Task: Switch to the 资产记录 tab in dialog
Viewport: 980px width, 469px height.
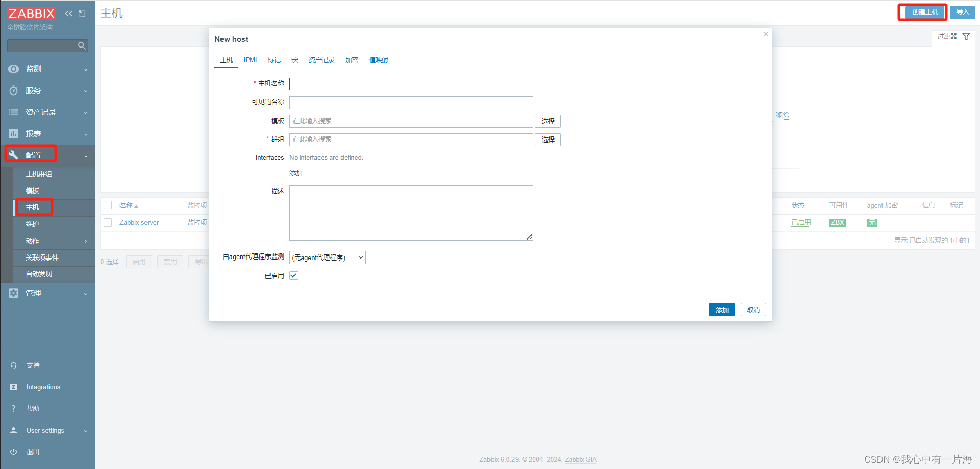Action: [x=322, y=60]
